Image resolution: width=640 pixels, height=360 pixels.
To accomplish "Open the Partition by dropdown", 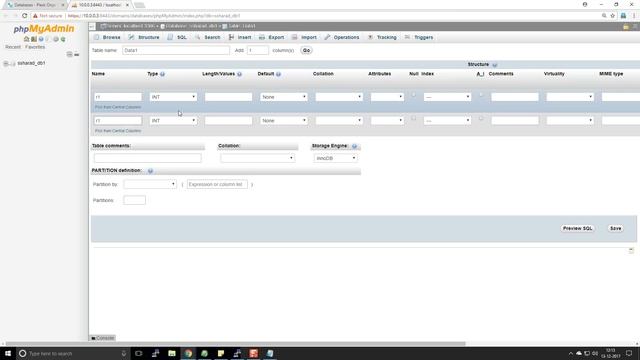I will pyautogui.click(x=150, y=184).
